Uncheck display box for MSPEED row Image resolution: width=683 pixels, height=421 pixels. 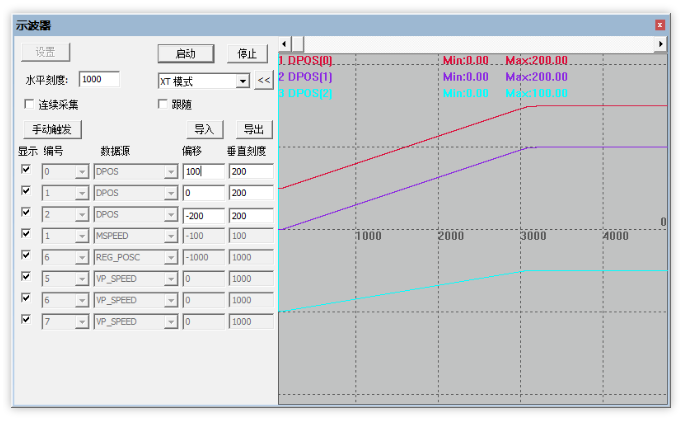[26, 233]
